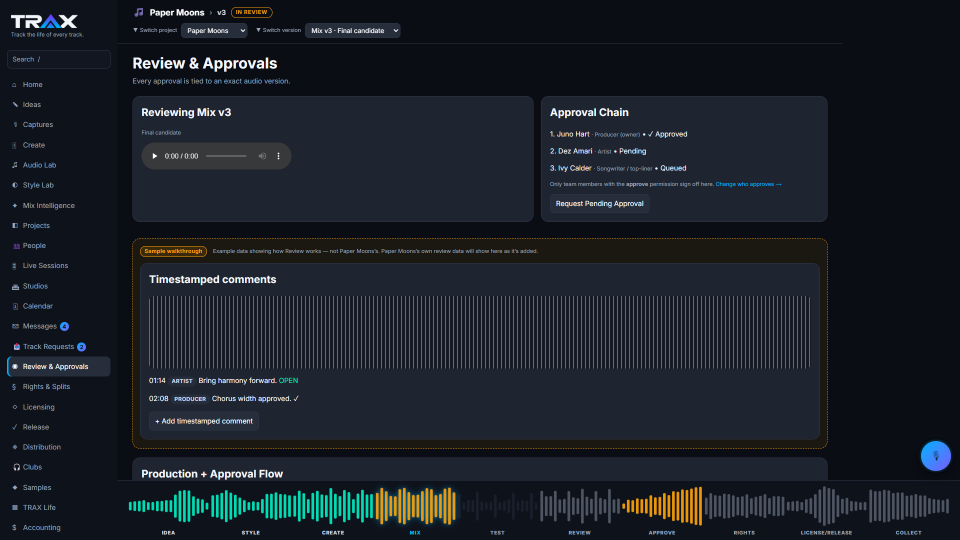Open Studios
960x540 pixels.
pos(35,286)
